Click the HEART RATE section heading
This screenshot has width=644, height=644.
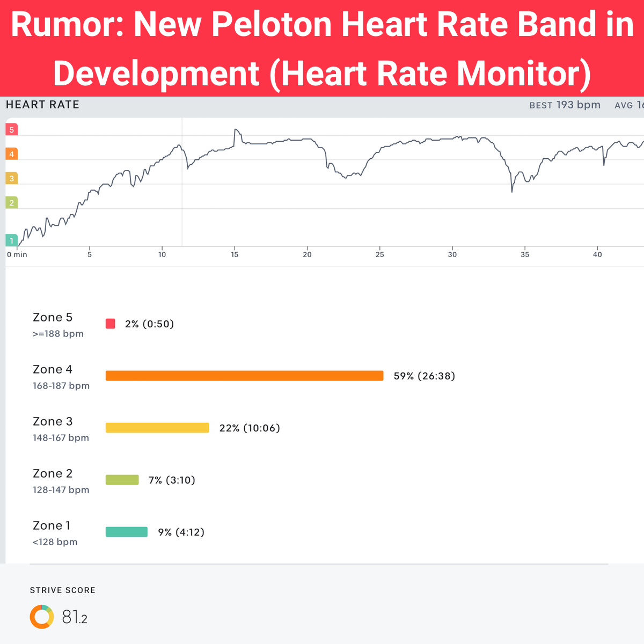pyautogui.click(x=42, y=105)
